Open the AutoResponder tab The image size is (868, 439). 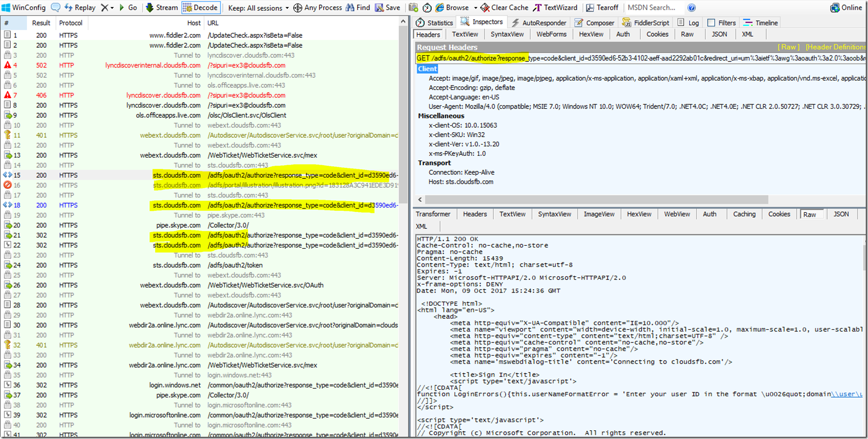point(538,22)
